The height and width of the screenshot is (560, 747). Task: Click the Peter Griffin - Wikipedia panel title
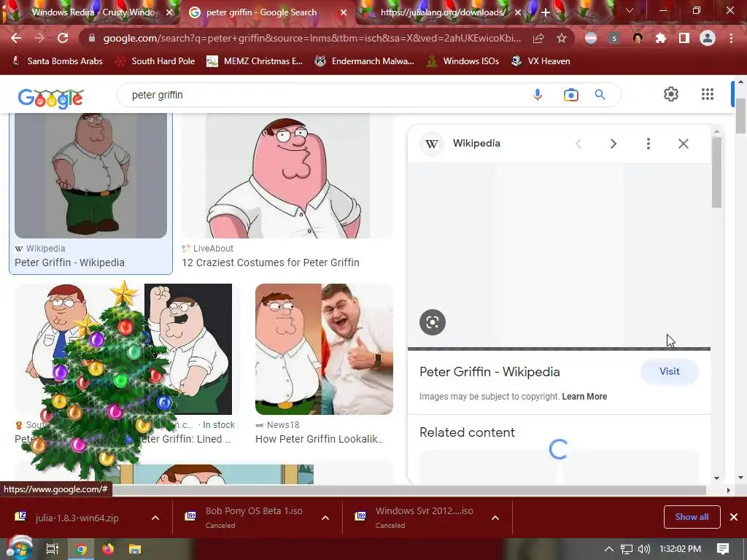click(489, 372)
